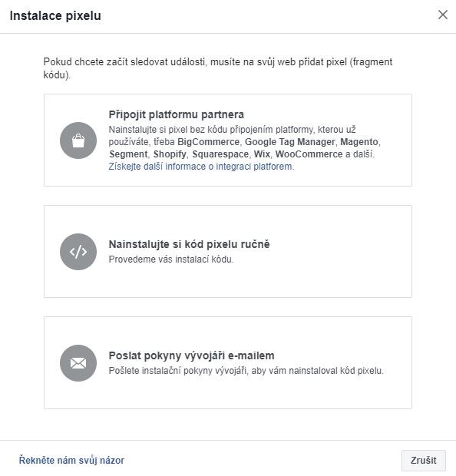Screen dimensions: 456x476
Task: Open Získejte další informace o integraci platforem link
Action: pyautogui.click(x=201, y=167)
